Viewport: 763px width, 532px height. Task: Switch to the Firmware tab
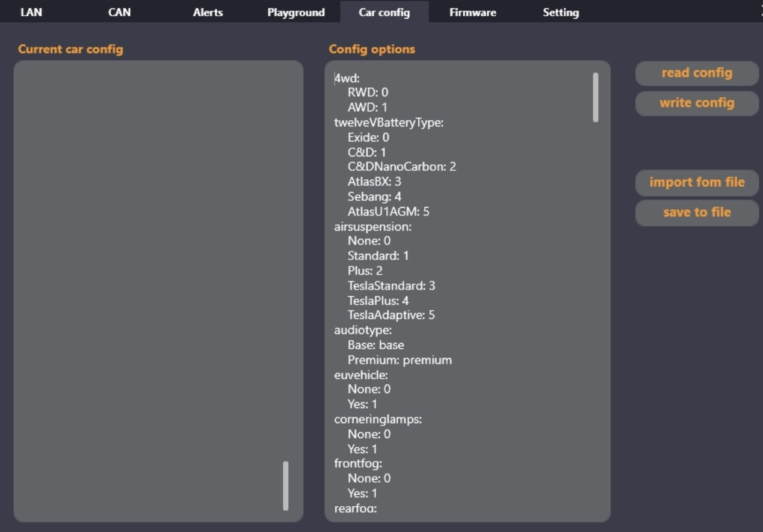[472, 12]
